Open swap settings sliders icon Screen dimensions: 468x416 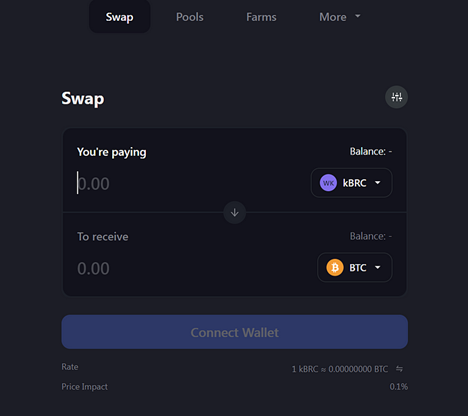point(396,97)
